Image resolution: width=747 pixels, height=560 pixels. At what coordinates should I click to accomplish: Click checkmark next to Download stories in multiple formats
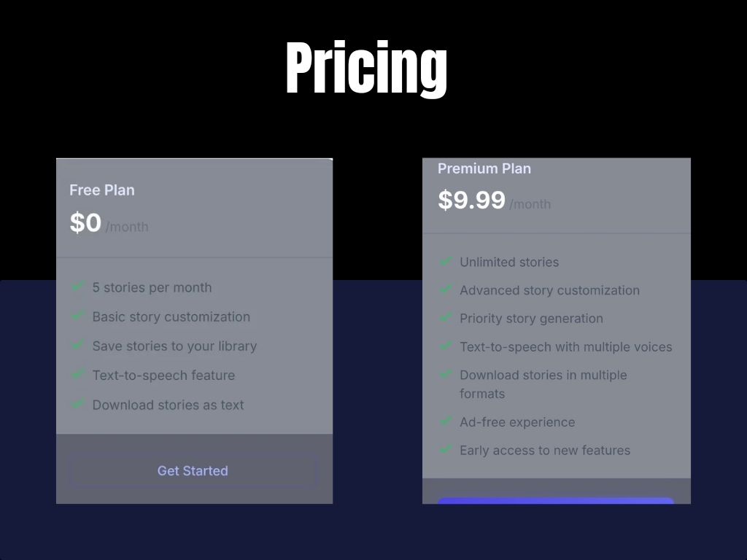coord(446,374)
